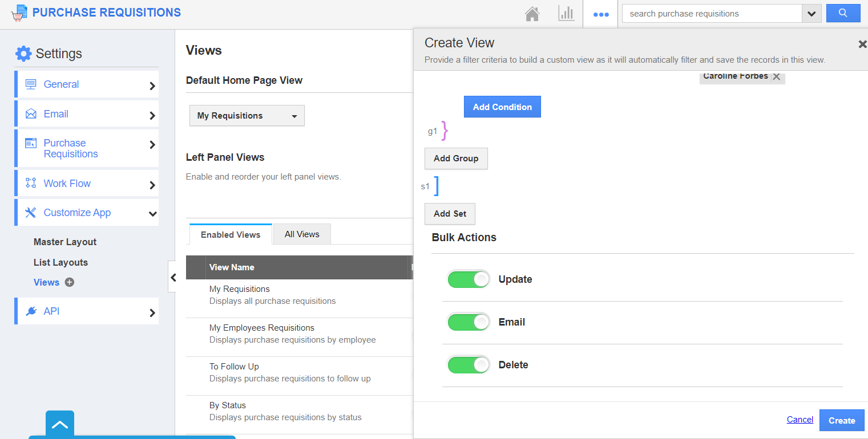Select the Work Flow settings icon
Viewport: 868px width, 439px height.
click(x=30, y=183)
